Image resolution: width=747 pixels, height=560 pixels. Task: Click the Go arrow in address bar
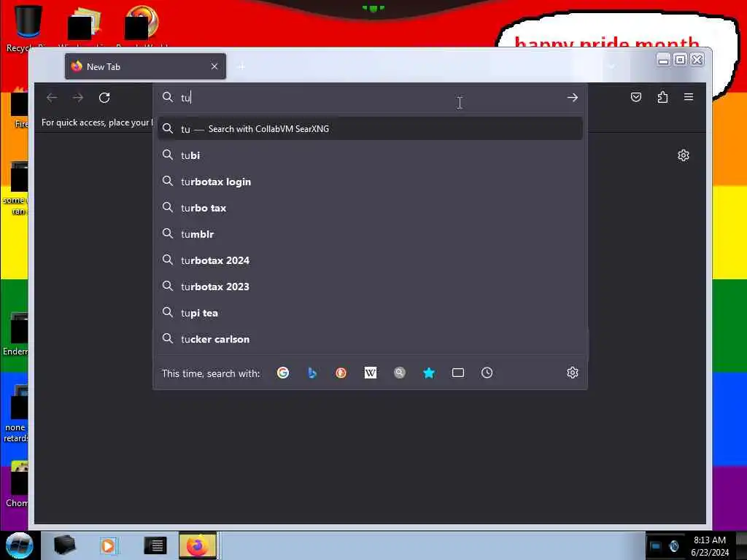pyautogui.click(x=573, y=98)
